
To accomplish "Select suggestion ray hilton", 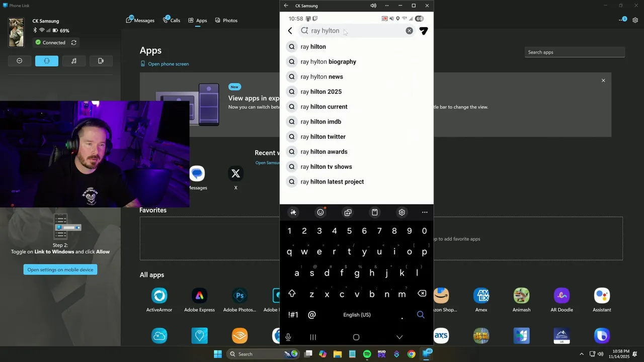I will [356, 47].
